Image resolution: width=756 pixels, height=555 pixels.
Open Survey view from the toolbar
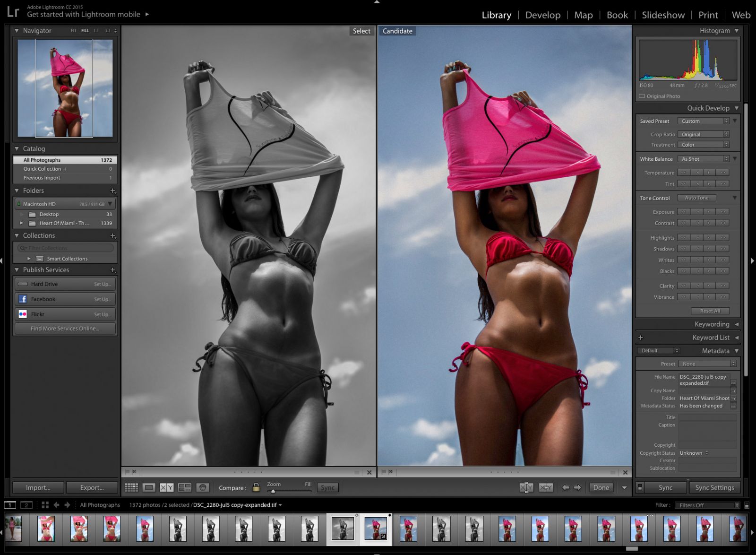point(185,487)
